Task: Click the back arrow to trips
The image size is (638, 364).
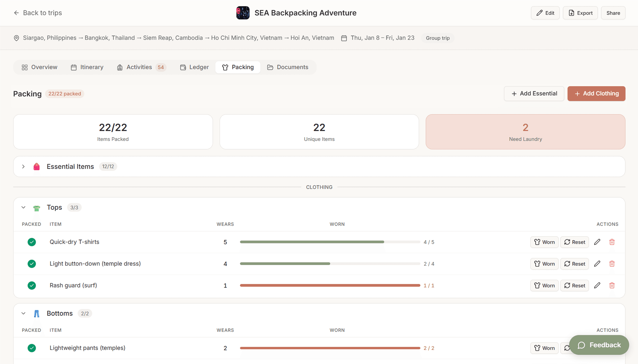Action: pyautogui.click(x=16, y=13)
